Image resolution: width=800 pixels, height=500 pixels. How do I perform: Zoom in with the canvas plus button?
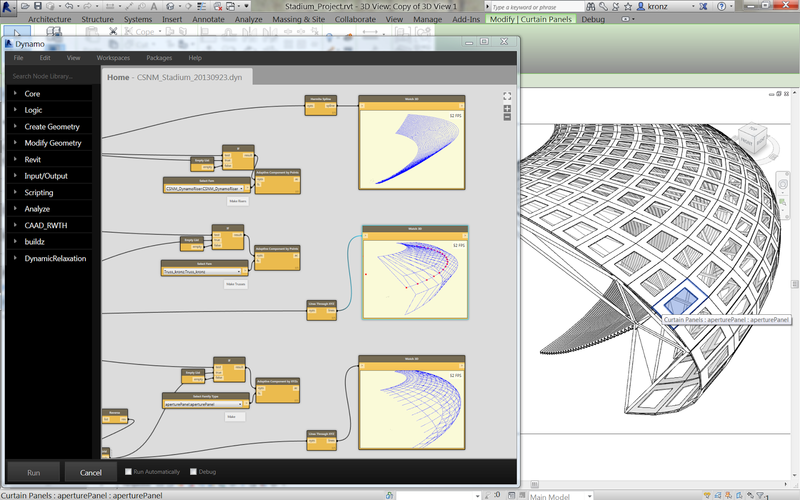click(x=508, y=108)
